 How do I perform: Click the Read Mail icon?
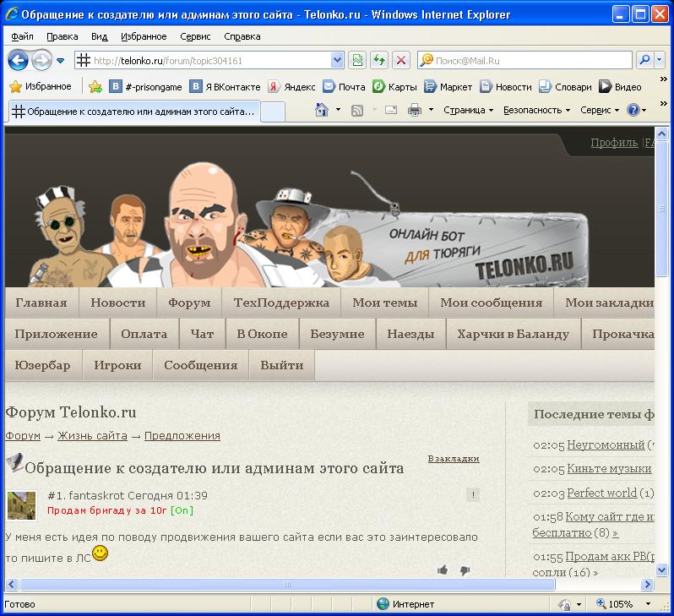(x=391, y=110)
